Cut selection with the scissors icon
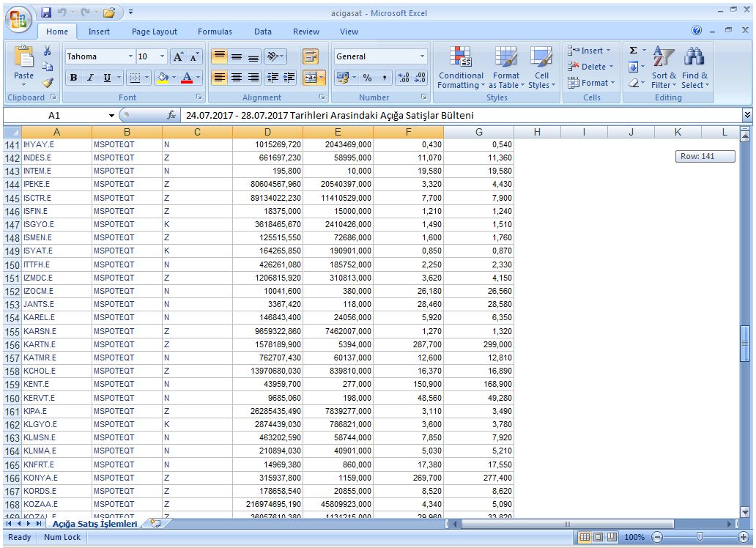This screenshot has height=548, width=756. 47,51
